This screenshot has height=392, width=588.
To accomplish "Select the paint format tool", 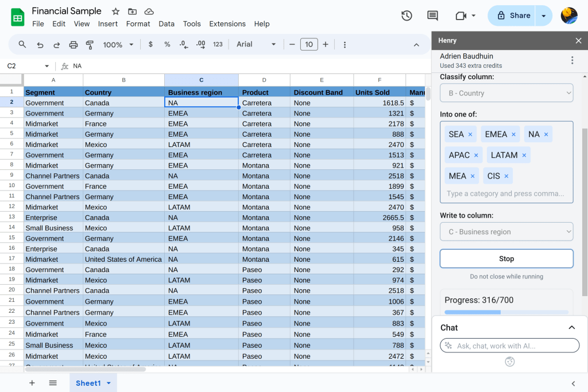I will pyautogui.click(x=90, y=45).
